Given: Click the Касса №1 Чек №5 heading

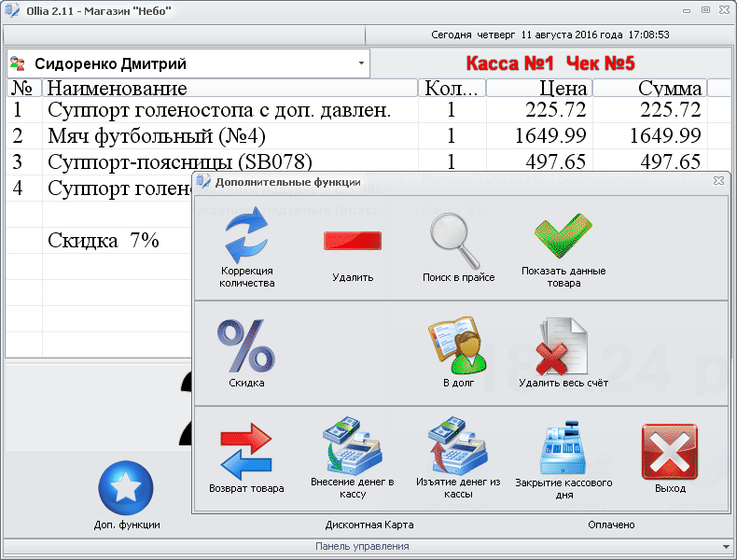Looking at the screenshot, I should point(550,63).
